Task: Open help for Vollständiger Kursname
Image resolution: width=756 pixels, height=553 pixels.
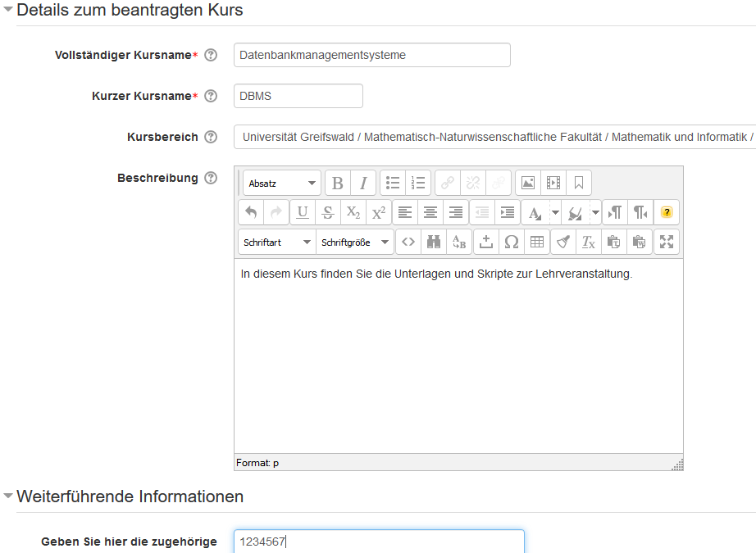Action: tap(211, 55)
